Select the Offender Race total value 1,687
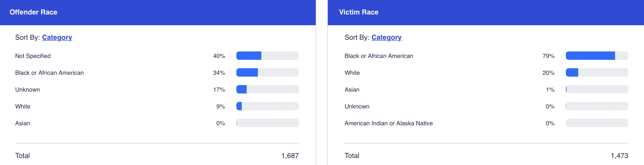The image size is (644, 165). point(290,155)
